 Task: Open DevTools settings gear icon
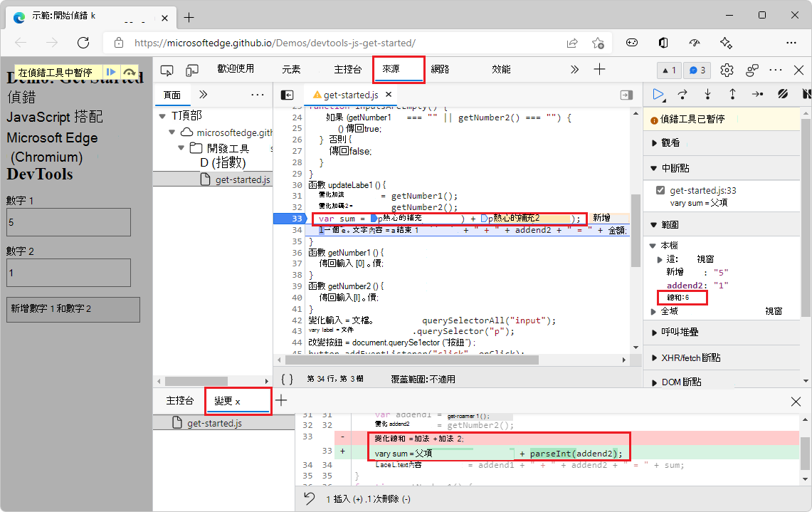click(726, 70)
